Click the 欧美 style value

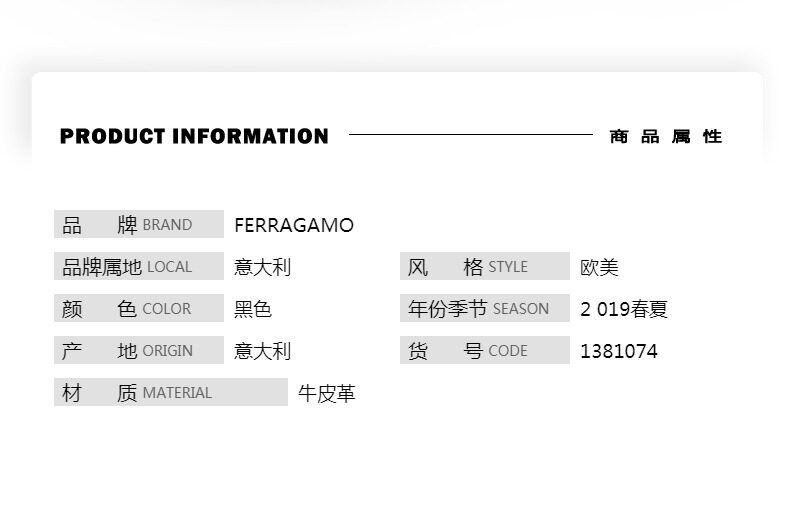600,267
